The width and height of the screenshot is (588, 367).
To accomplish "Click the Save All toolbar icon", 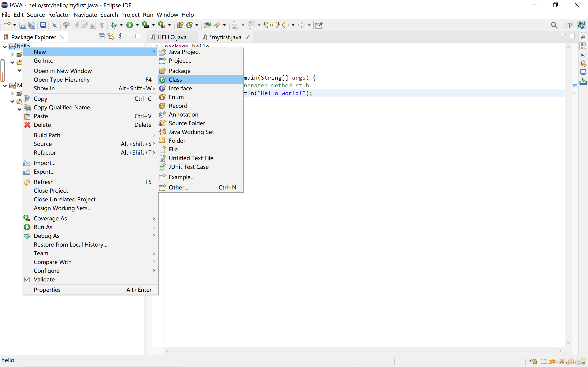I will pos(32,25).
